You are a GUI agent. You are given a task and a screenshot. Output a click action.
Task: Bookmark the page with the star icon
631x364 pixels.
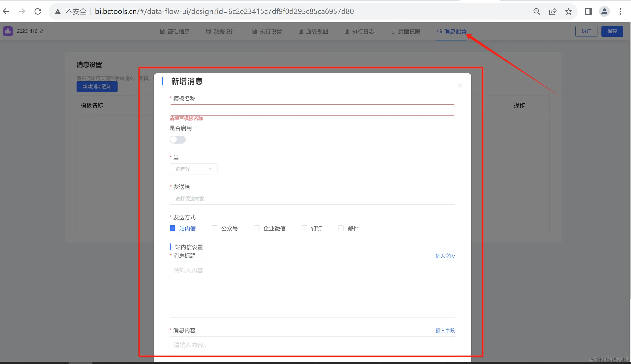tap(569, 11)
